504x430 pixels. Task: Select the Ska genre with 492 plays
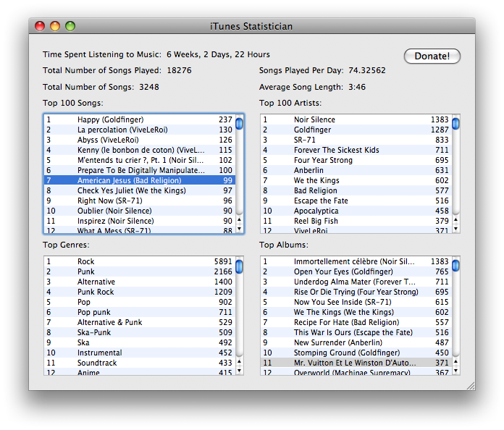[140, 342]
